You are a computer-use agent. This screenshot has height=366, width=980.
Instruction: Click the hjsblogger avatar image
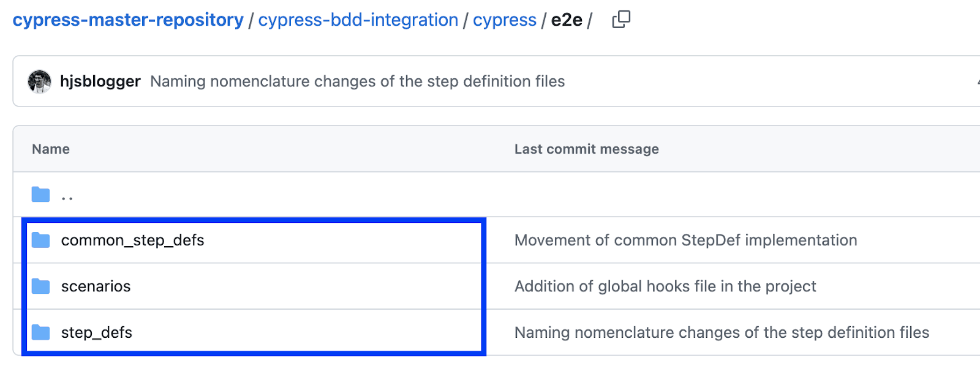click(40, 81)
